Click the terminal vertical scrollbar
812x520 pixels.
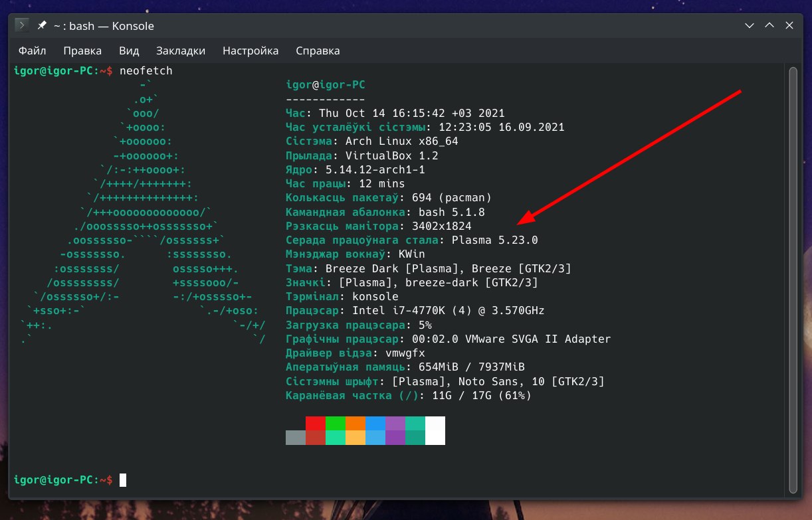(793, 280)
